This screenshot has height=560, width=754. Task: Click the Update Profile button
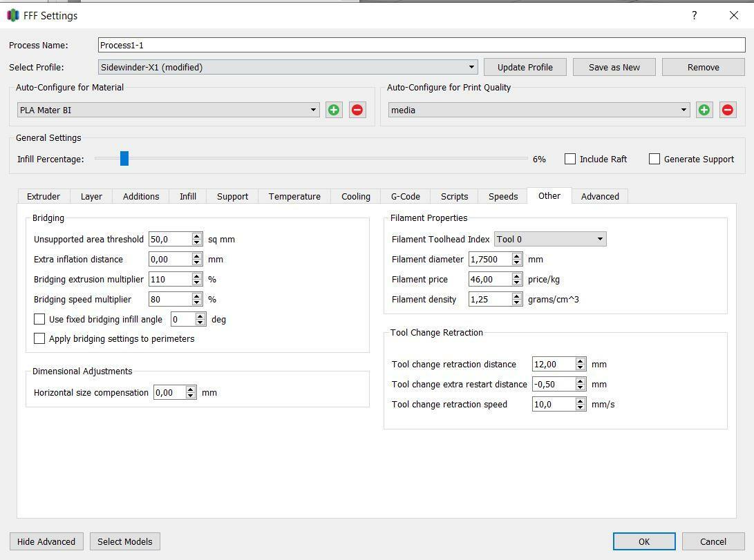click(525, 67)
